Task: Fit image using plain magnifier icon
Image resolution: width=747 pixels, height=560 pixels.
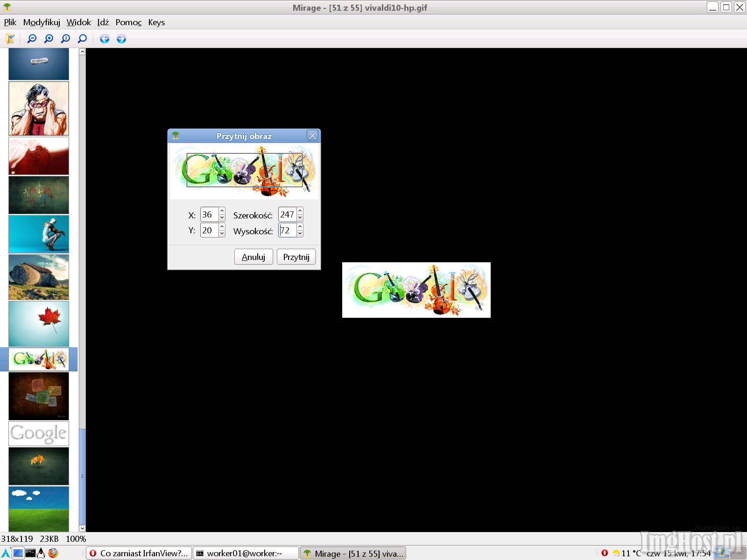Action: [82, 39]
